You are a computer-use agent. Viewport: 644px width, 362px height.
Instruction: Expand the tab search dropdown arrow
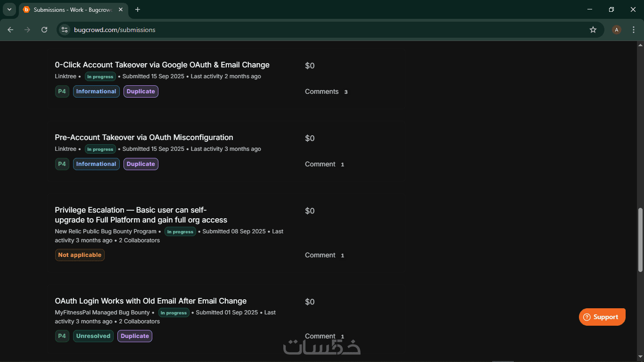pyautogui.click(x=9, y=9)
